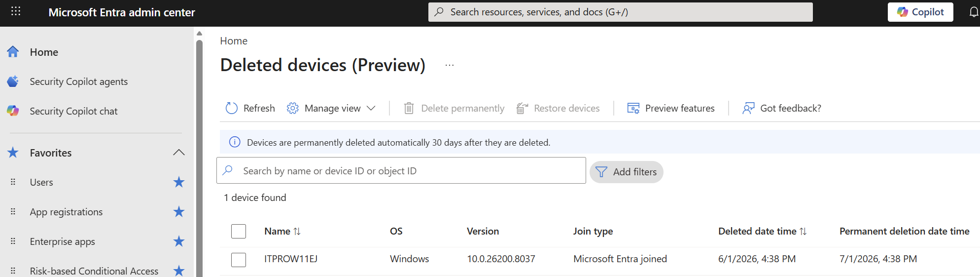Open App registrations in the sidebar

point(66,212)
